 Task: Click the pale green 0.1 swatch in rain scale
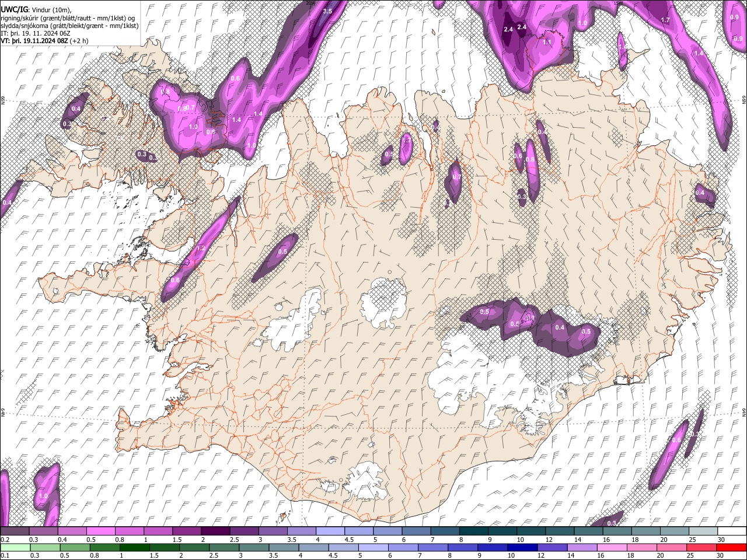pos(15,547)
